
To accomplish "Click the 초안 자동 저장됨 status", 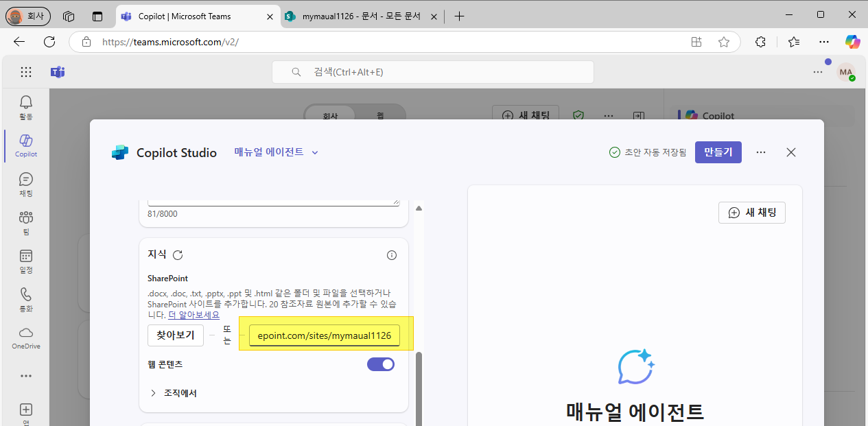I will (x=648, y=152).
